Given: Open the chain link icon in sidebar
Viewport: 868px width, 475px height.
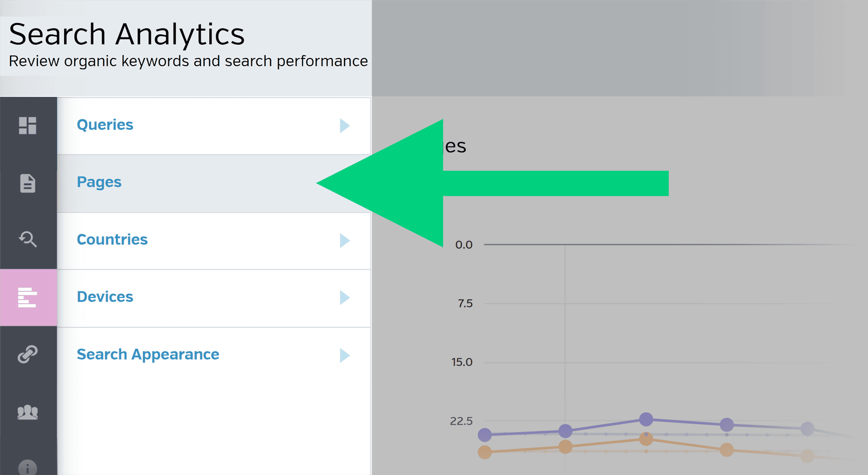Looking at the screenshot, I should [x=28, y=354].
